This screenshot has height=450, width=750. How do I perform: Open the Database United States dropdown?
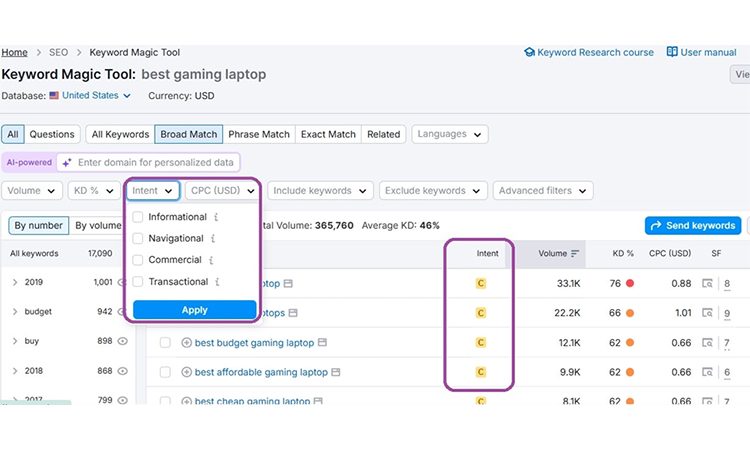tap(96, 96)
